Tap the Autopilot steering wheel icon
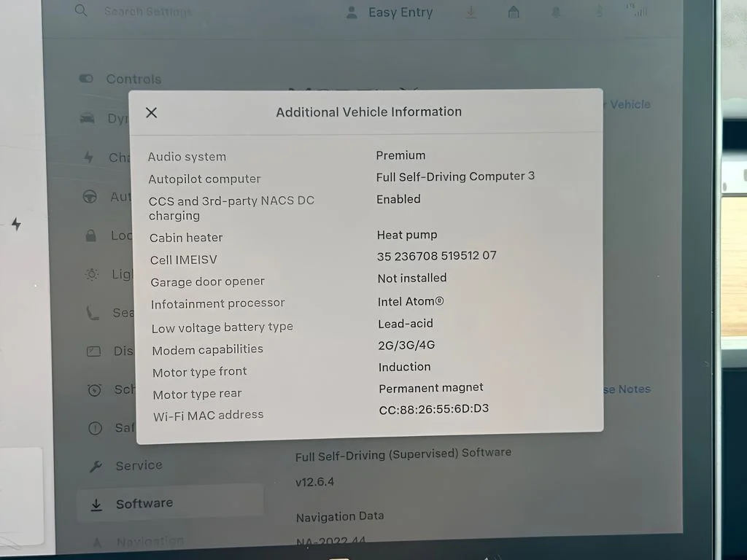Image resolution: width=747 pixels, height=560 pixels. click(90, 196)
